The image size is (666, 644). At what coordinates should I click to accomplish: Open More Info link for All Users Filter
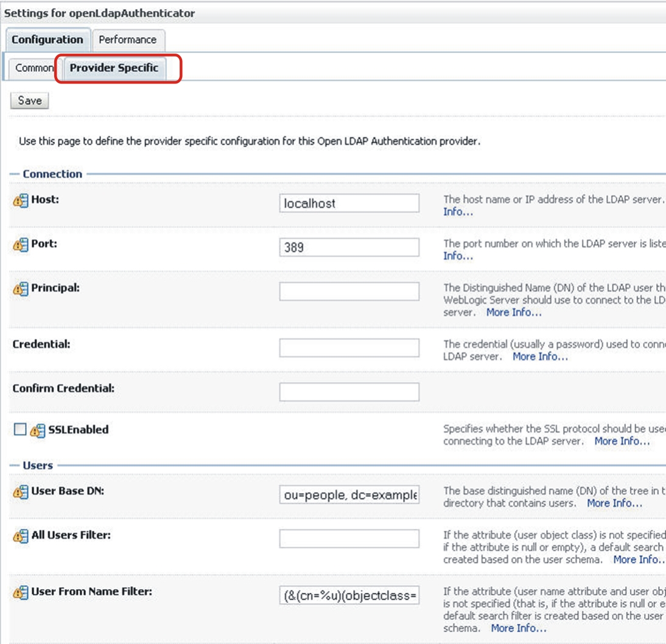pos(639,559)
